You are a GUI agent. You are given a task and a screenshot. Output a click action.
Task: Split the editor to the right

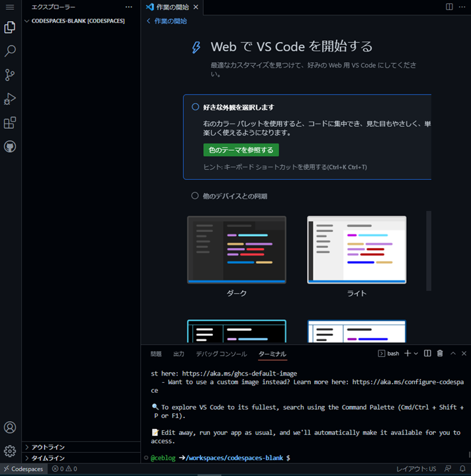tap(449, 7)
